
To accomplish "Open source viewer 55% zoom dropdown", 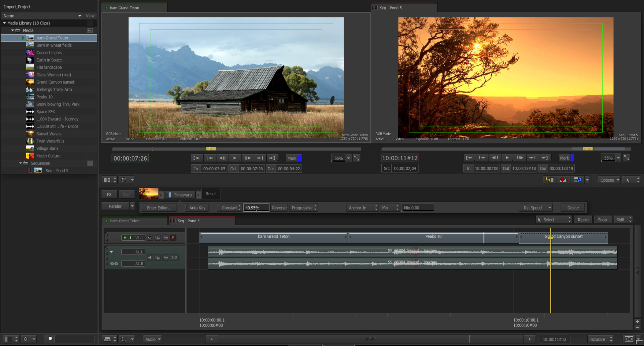I will [348, 158].
